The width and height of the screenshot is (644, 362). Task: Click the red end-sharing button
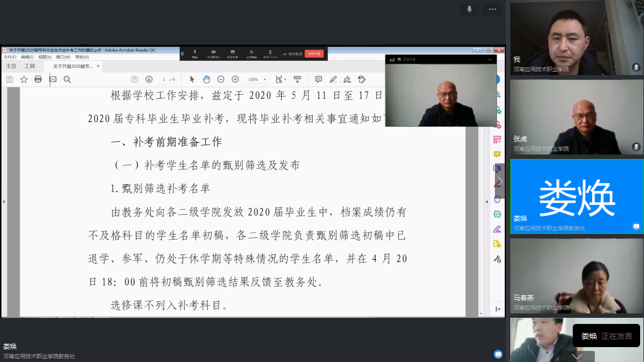(314, 54)
